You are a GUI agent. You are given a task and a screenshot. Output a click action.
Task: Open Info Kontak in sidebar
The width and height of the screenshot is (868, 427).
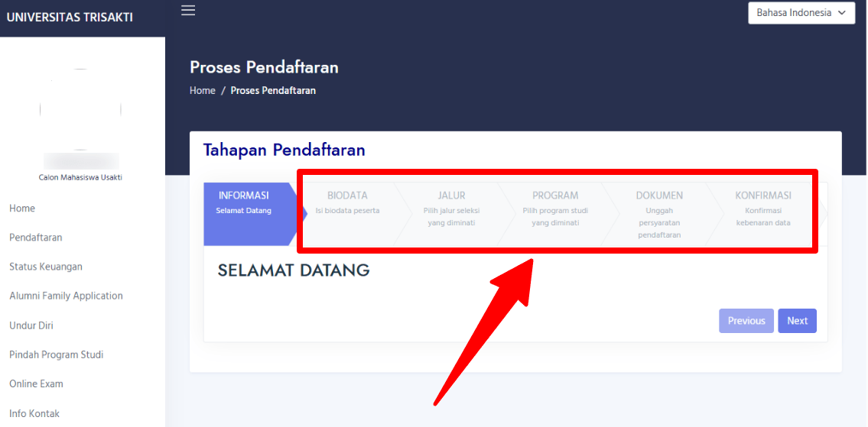34,413
